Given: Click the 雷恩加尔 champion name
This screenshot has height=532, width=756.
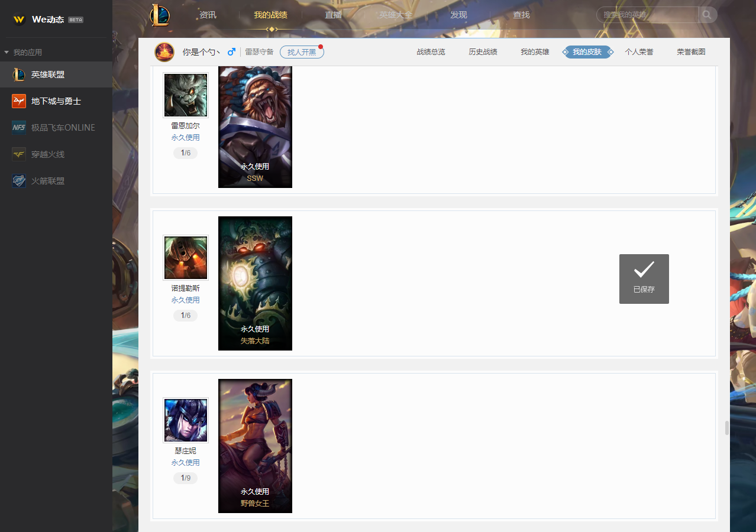Looking at the screenshot, I should pos(186,126).
